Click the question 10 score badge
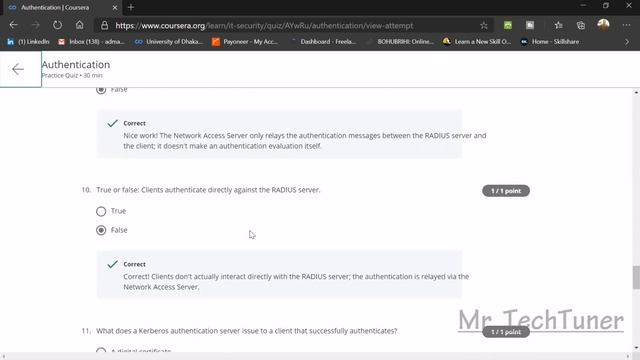 506,191
